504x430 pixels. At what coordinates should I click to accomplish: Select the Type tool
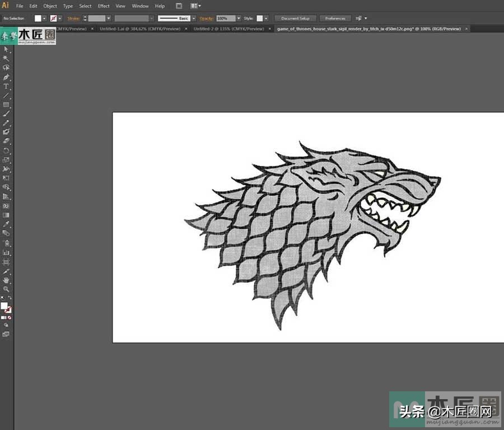point(6,86)
